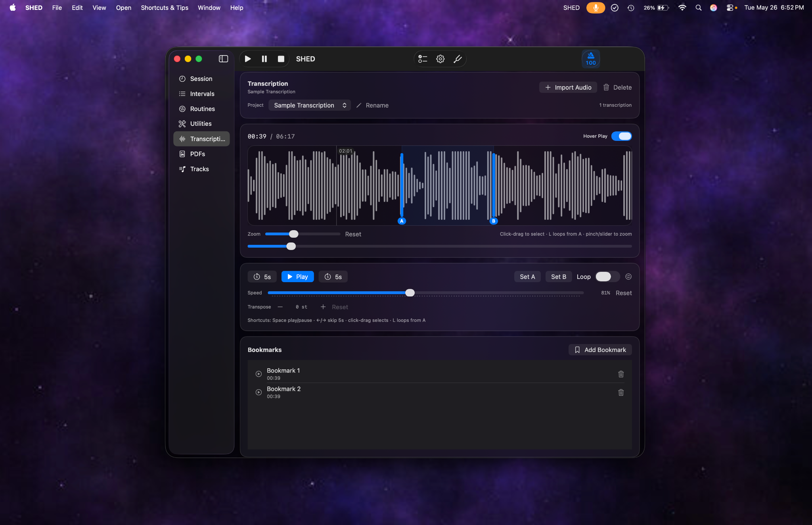Open Control Center in menu bar
This screenshot has height=525, width=812.
click(x=730, y=8)
